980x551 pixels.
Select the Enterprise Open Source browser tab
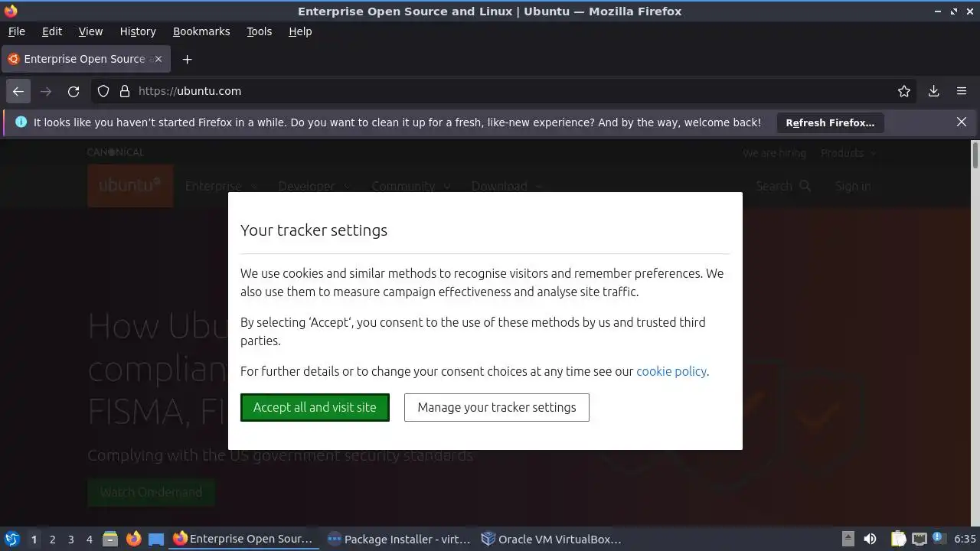point(86,59)
